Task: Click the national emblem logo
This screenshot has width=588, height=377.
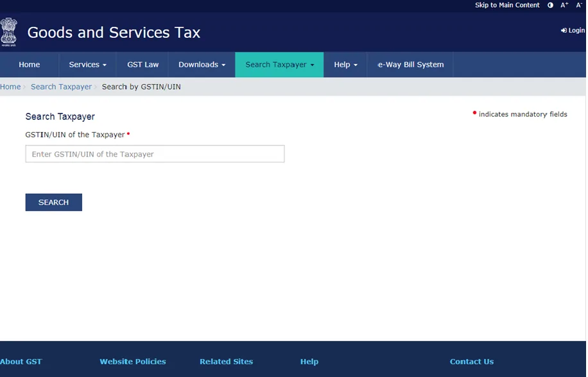Action: click(x=8, y=32)
